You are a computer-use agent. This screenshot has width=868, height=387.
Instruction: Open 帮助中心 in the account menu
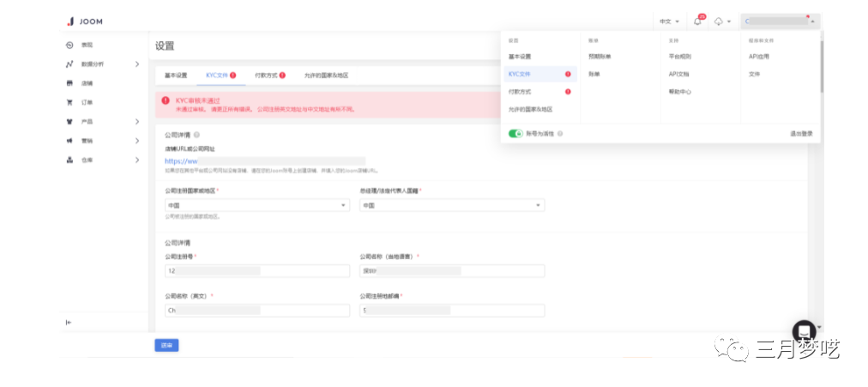point(680,92)
